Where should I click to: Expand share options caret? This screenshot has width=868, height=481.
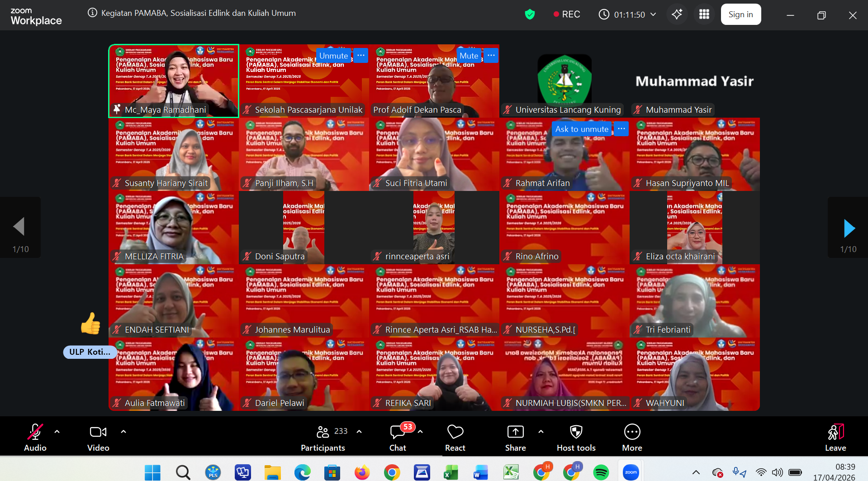[x=541, y=432]
